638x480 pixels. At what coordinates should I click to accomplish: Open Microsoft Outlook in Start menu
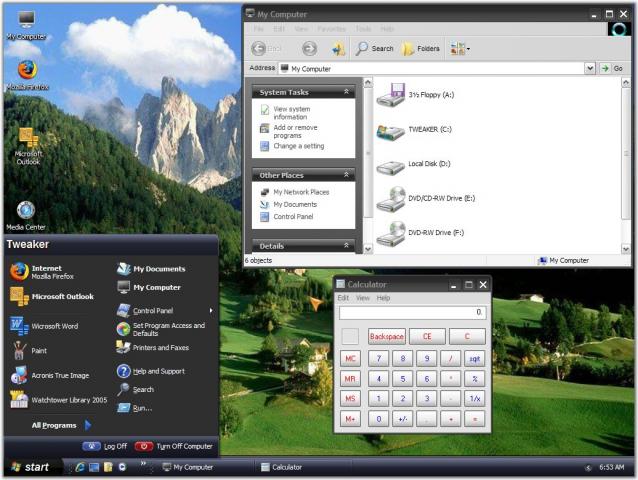52,297
